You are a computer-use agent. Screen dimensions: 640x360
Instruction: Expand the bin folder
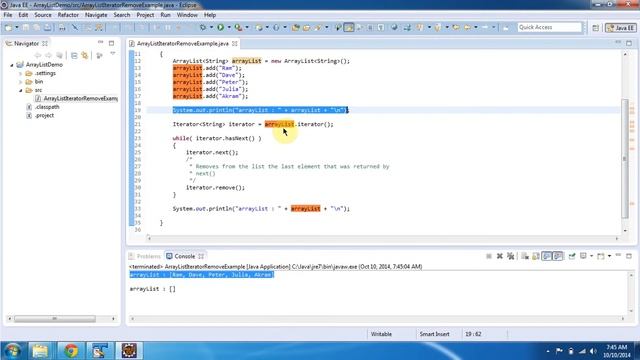click(x=20, y=82)
